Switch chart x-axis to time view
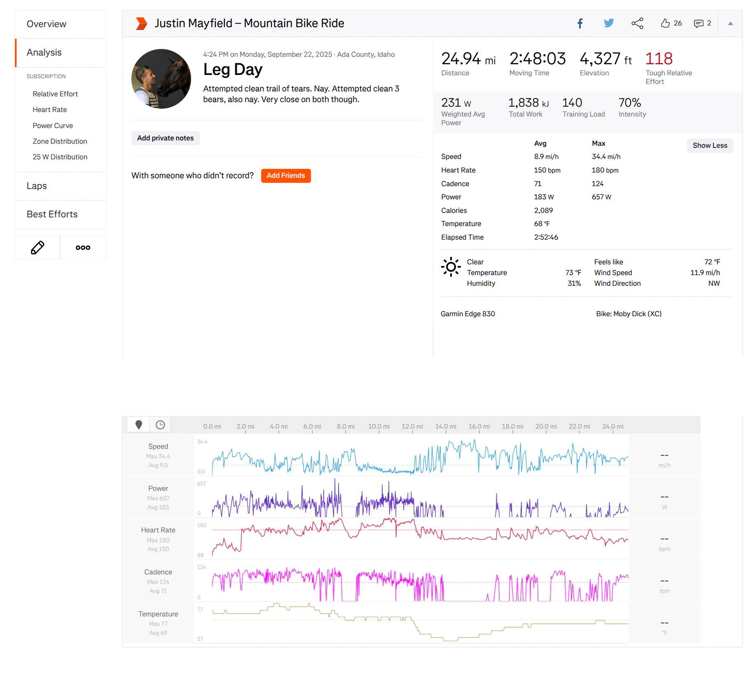The width and height of the screenshot is (748, 700). pyautogui.click(x=160, y=425)
